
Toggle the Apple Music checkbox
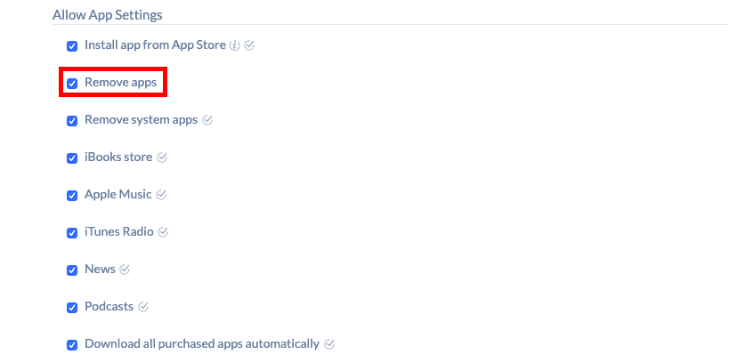pos(72,195)
